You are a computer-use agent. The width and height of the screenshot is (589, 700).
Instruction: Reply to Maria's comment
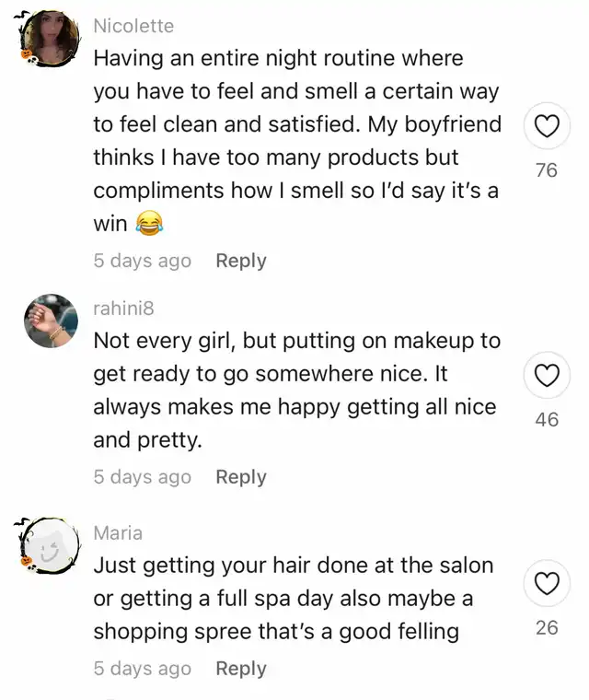[240, 669]
